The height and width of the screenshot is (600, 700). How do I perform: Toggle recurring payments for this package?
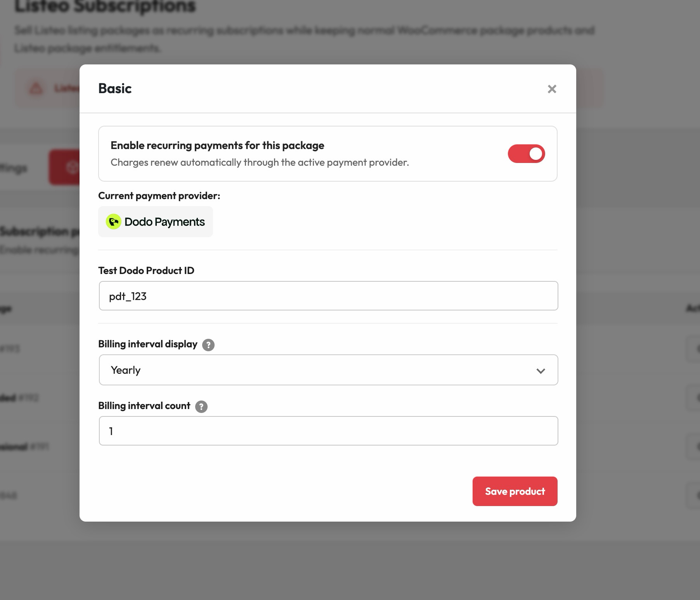point(526,154)
